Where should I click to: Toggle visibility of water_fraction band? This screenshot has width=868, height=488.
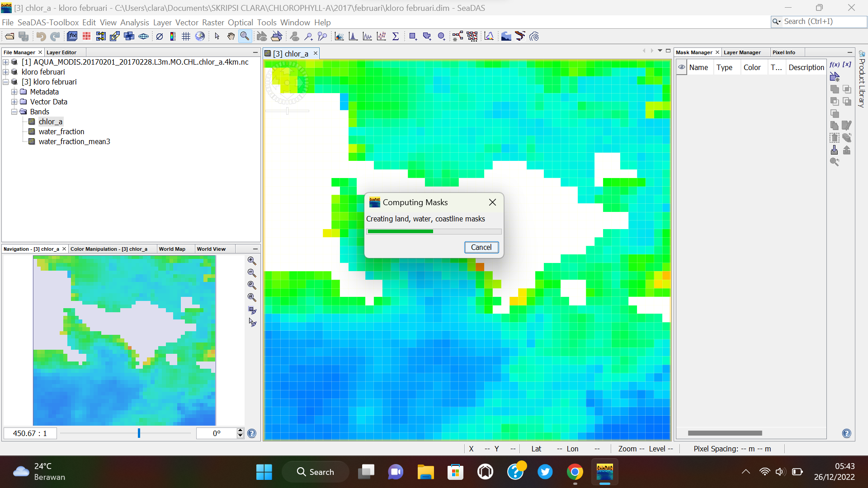click(x=32, y=131)
